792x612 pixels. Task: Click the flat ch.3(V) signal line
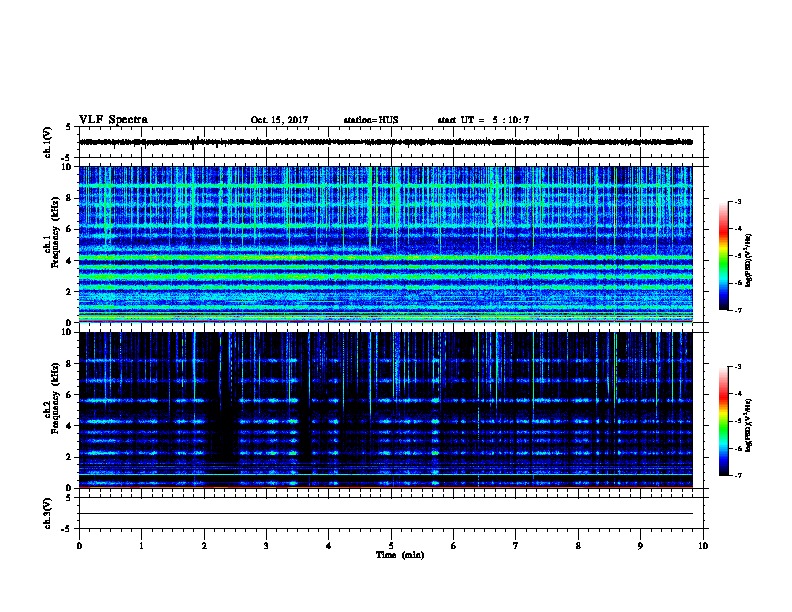pyautogui.click(x=386, y=514)
